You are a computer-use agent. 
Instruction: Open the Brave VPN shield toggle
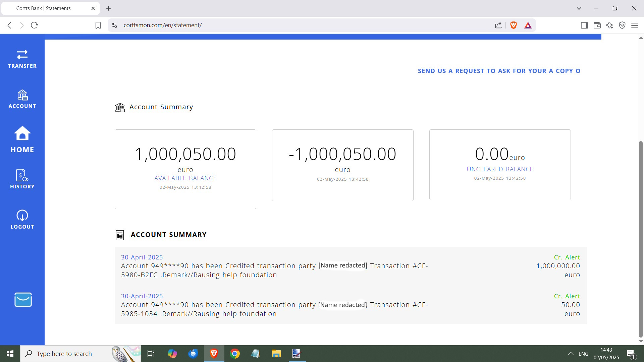[x=622, y=25]
